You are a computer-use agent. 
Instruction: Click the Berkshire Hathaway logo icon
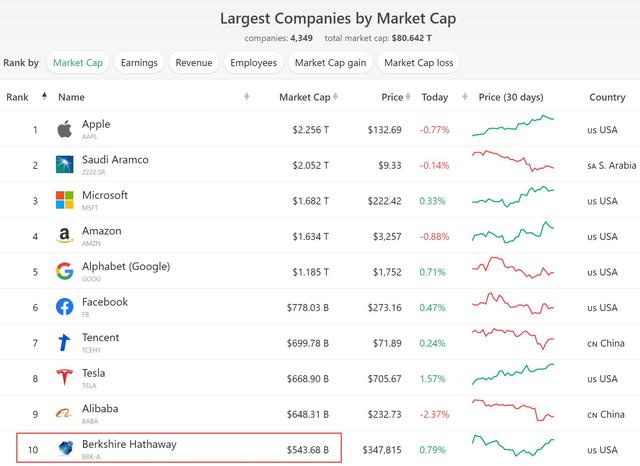click(x=64, y=449)
